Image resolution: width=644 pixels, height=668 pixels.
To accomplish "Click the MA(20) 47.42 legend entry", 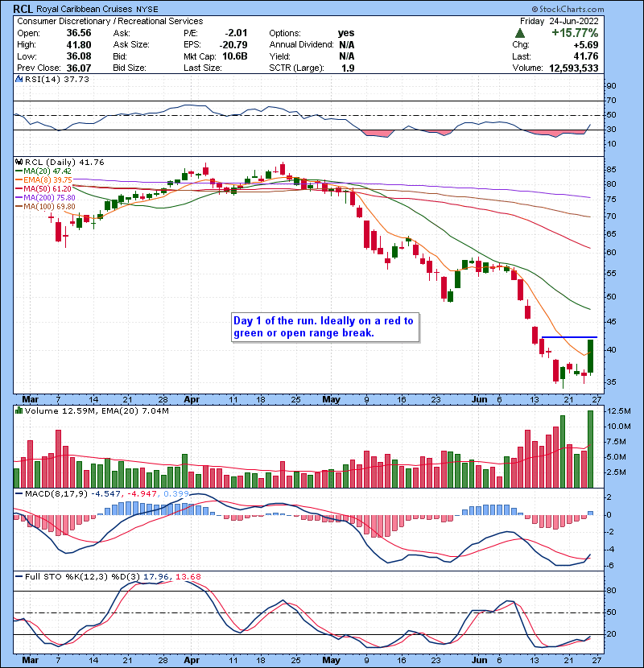I will (43, 171).
